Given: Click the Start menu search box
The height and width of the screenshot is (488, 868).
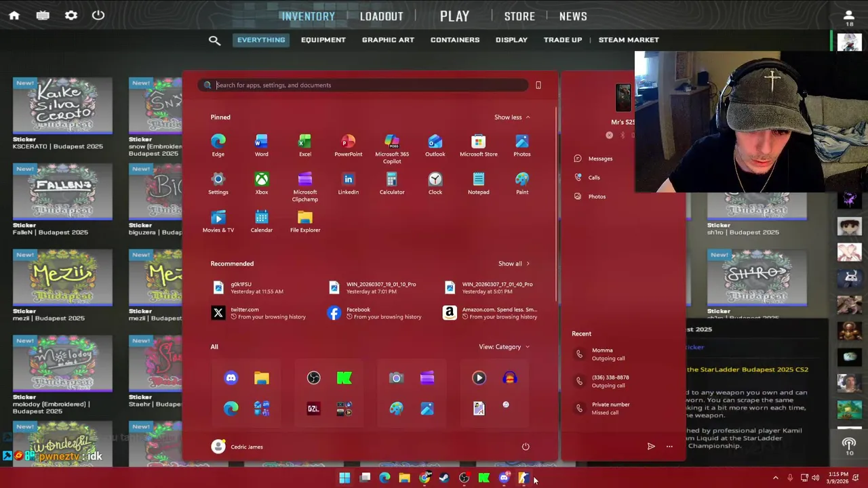Looking at the screenshot, I should click(x=363, y=85).
